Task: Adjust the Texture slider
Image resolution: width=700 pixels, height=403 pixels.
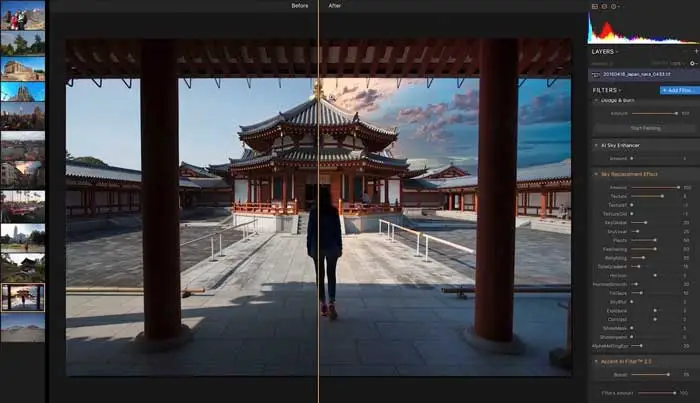Action: tap(655, 196)
